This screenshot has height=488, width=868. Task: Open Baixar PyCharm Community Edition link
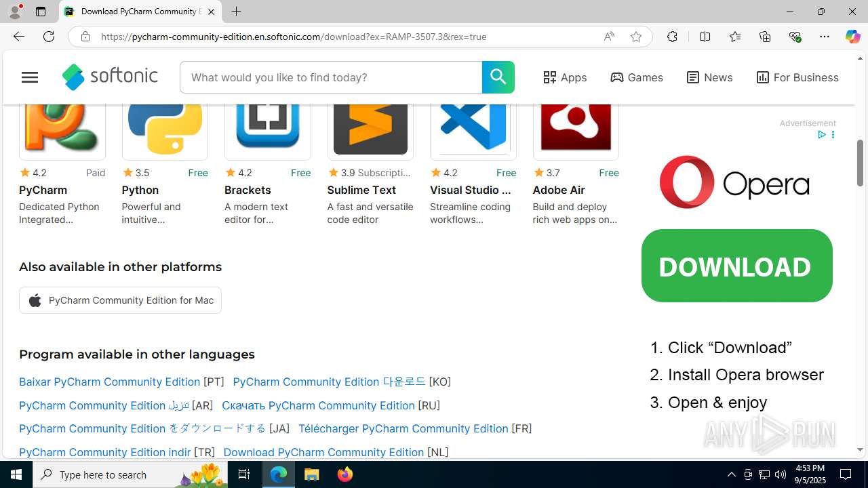coord(110,382)
